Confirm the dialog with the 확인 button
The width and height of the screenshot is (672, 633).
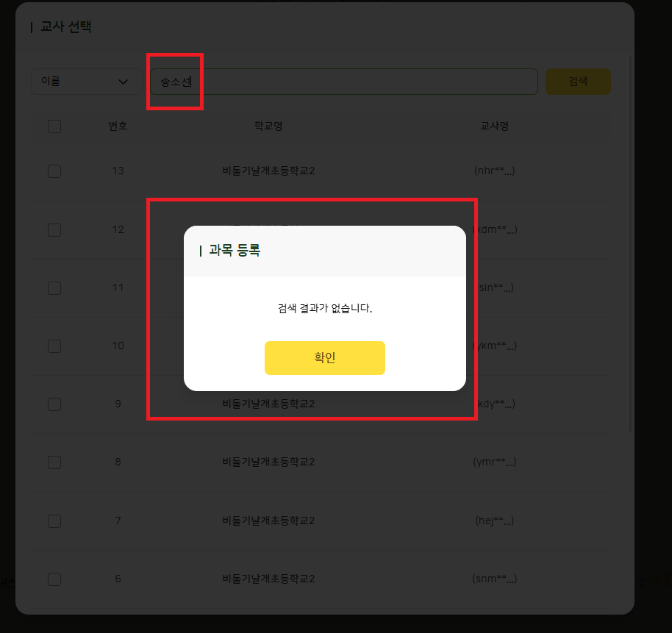click(324, 357)
